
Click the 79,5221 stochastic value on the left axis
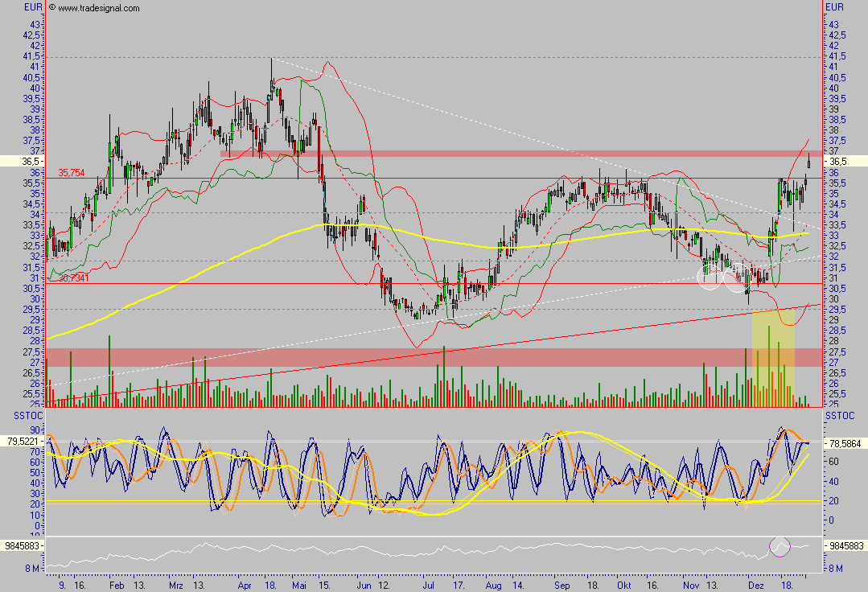pos(22,441)
